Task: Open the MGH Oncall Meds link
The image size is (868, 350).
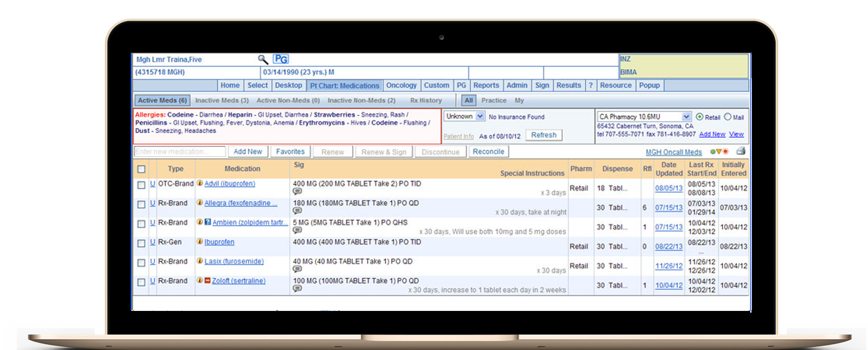Action: pos(673,152)
